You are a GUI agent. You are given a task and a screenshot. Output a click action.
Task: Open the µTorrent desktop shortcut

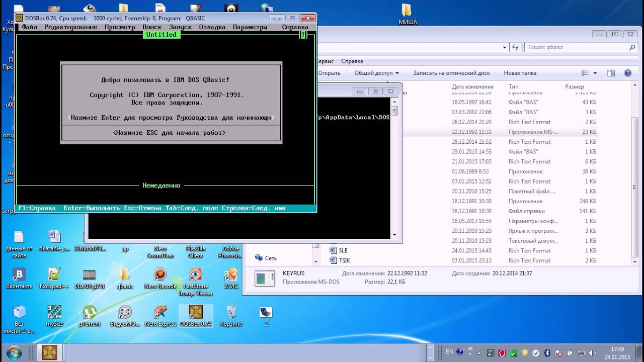click(90, 316)
